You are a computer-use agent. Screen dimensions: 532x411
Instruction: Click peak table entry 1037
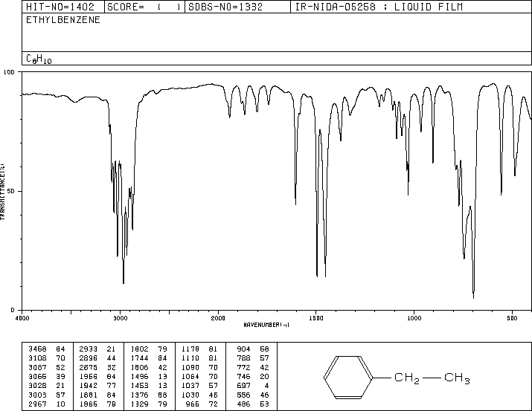190,386
